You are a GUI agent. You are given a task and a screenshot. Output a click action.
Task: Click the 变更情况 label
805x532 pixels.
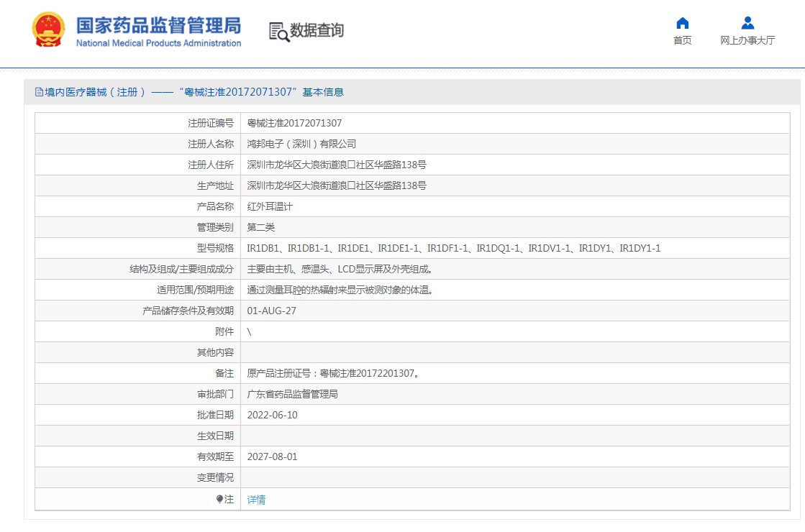(x=215, y=477)
